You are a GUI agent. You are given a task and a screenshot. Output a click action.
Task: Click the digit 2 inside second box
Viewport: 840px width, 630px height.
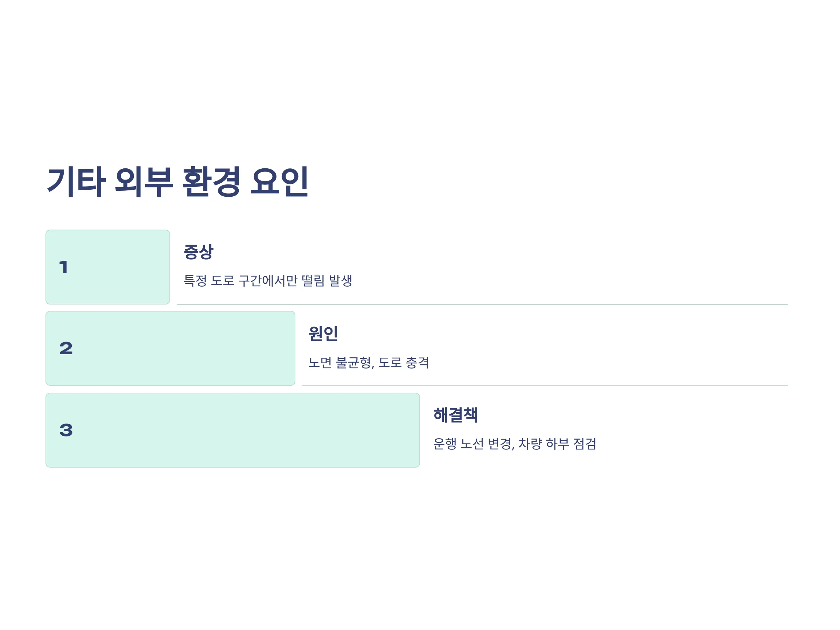point(66,349)
